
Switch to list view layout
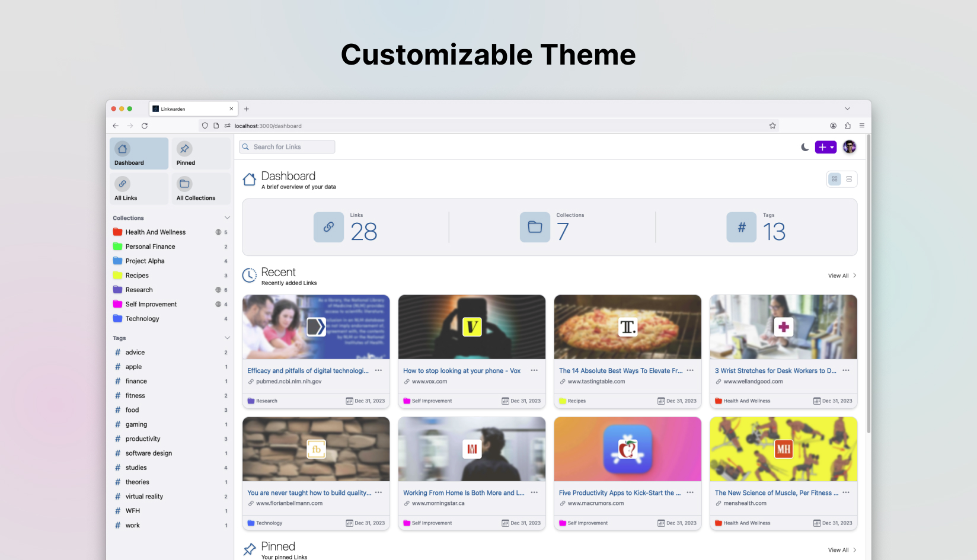point(849,179)
